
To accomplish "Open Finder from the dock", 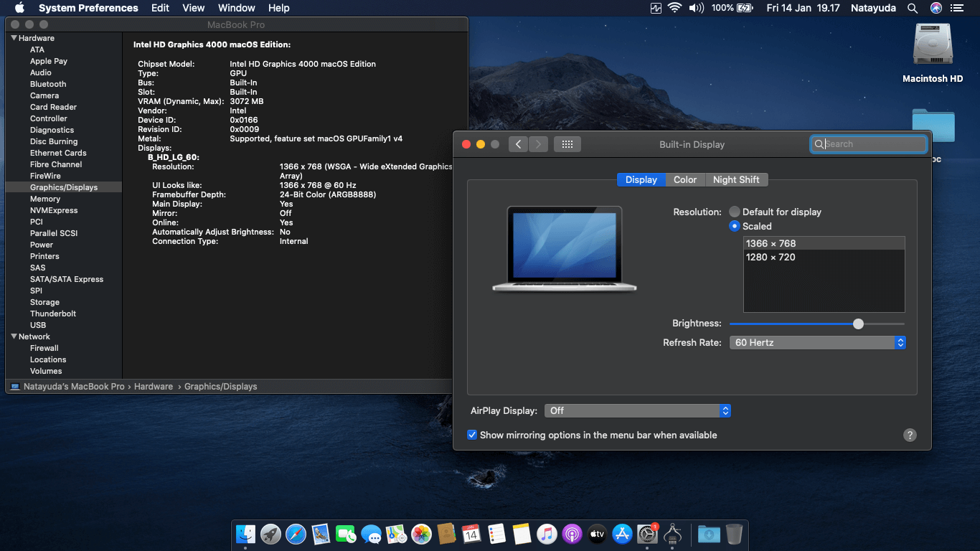I will [x=245, y=534].
